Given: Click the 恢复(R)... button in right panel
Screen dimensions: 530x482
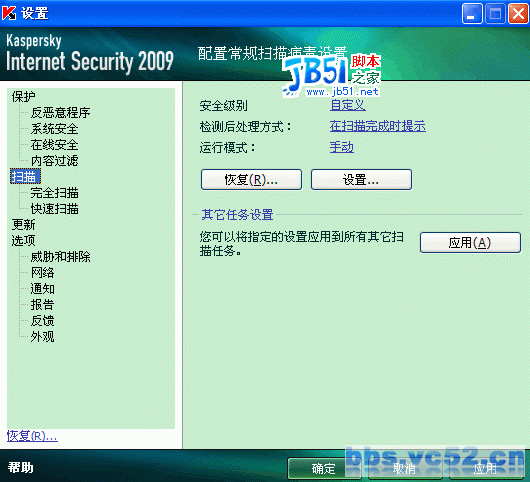Looking at the screenshot, I should (251, 179).
